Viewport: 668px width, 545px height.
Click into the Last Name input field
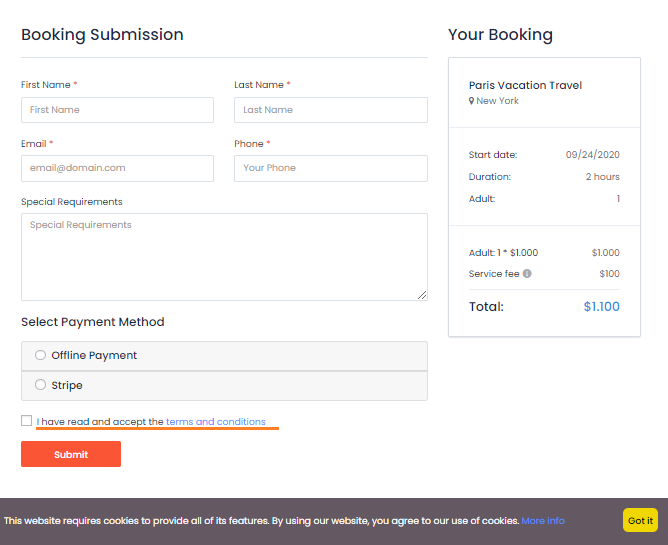331,110
